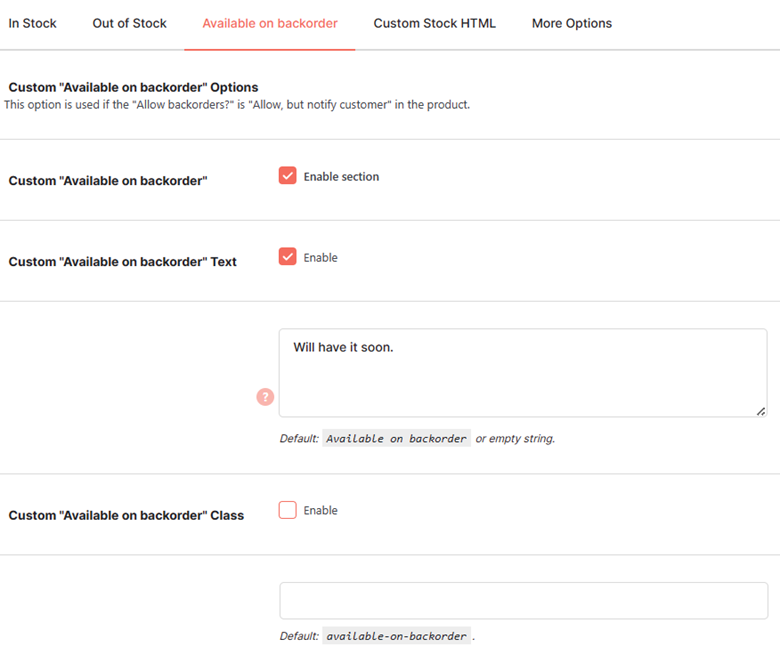
Task: Click the "Enable section" label text
Action: [x=341, y=177]
